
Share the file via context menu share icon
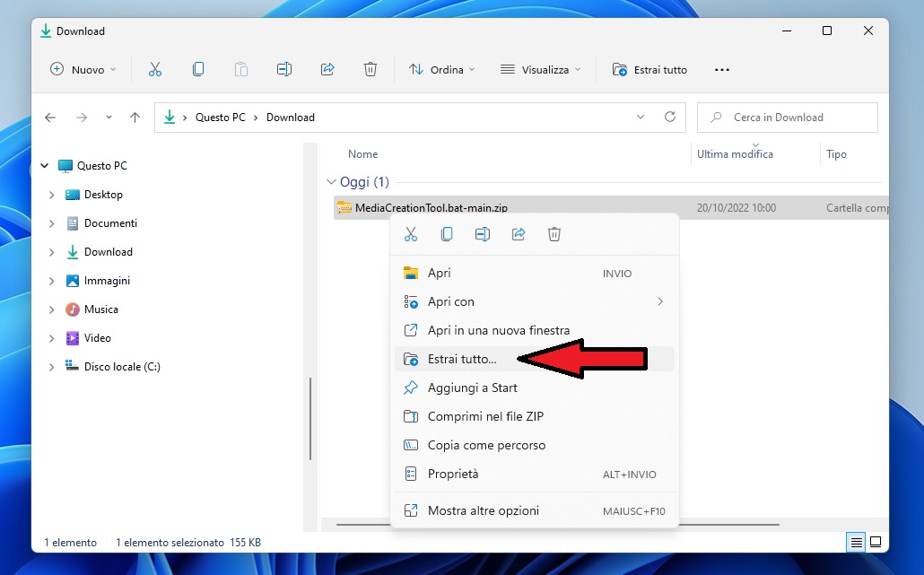point(519,234)
